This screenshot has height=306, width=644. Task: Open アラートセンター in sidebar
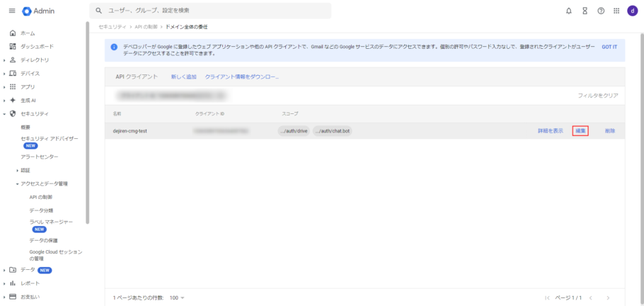[x=40, y=157]
